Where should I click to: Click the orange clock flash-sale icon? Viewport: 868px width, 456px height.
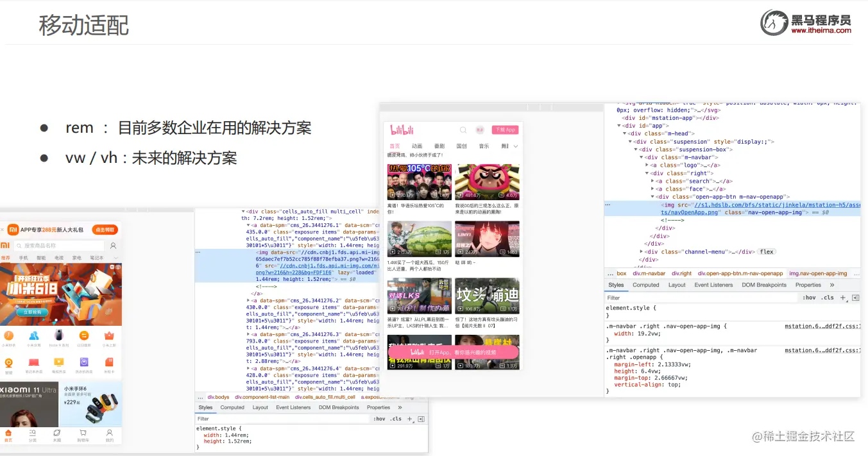tap(8, 335)
